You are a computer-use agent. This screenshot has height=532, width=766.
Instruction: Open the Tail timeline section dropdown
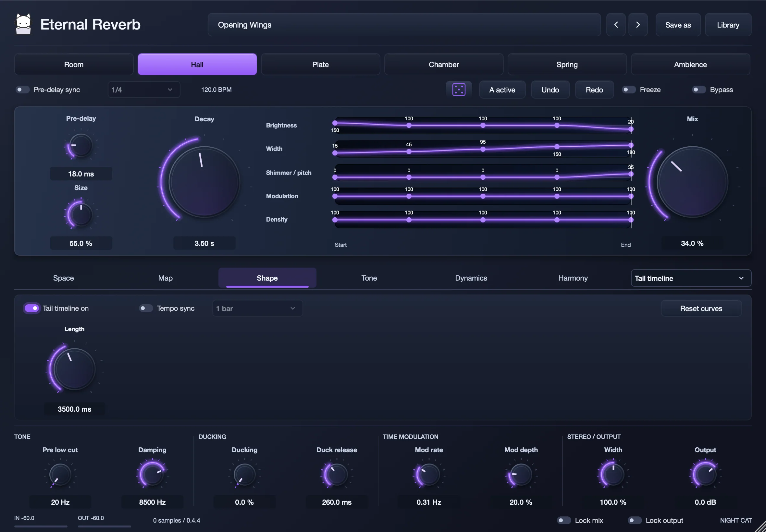691,278
